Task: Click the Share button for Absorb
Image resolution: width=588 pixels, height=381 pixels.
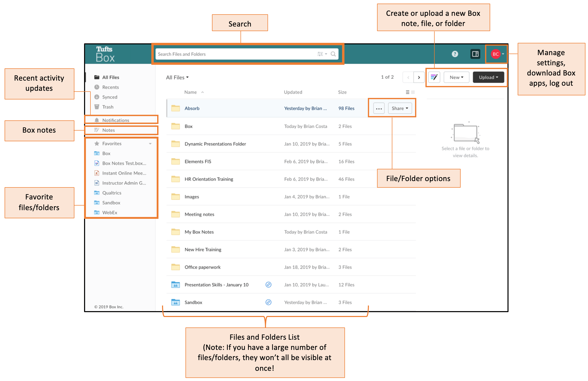Action: coord(399,108)
